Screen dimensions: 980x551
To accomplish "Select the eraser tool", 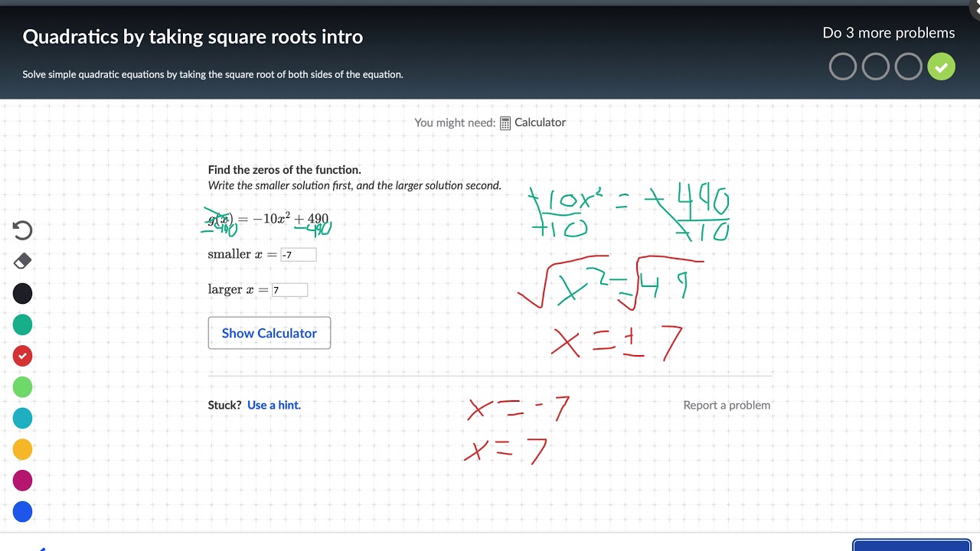I will (x=23, y=261).
